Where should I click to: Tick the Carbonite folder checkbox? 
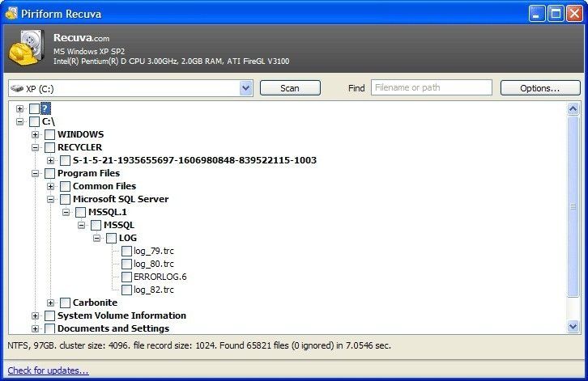(x=66, y=303)
